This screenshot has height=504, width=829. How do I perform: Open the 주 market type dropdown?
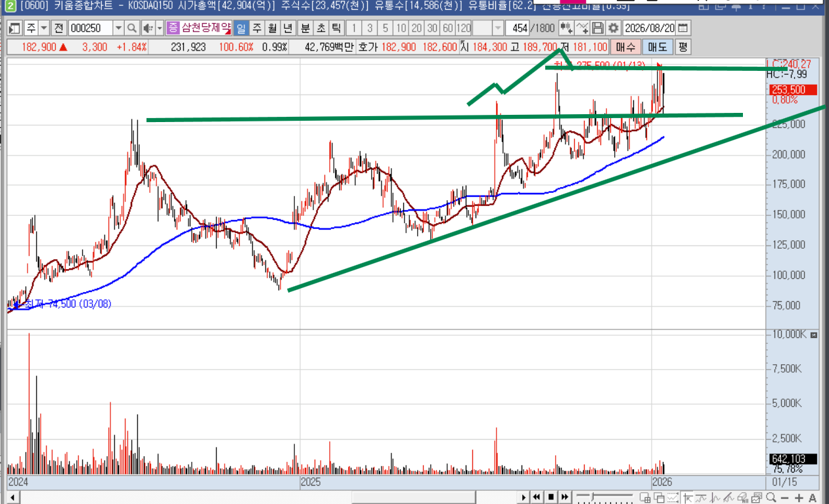(43, 28)
